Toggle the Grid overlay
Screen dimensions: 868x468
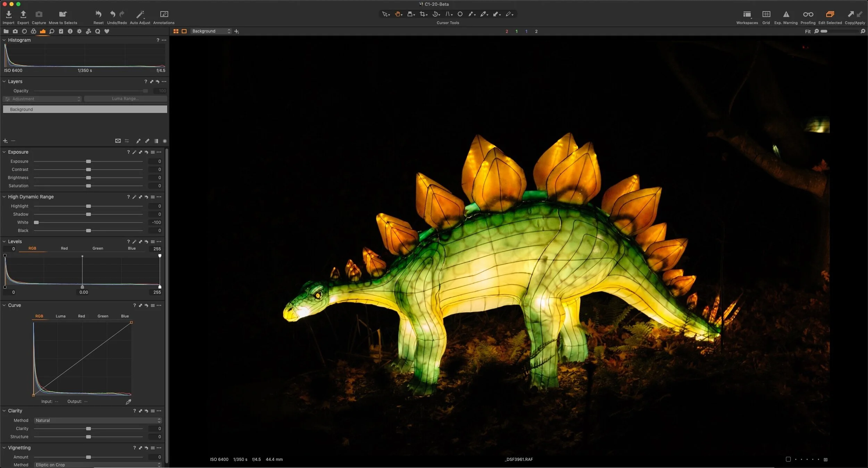click(766, 14)
